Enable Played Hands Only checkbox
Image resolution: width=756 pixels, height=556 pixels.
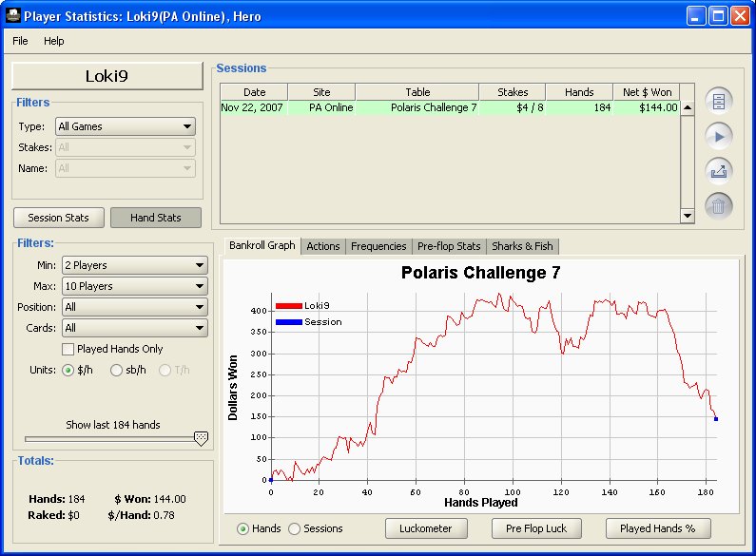[68, 349]
